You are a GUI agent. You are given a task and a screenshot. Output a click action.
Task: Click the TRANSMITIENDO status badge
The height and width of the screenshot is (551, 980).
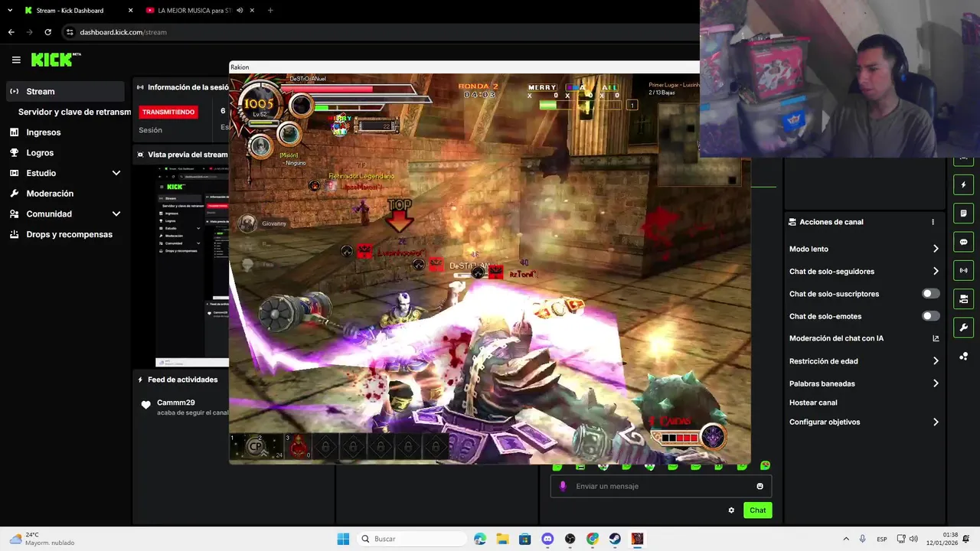click(x=168, y=112)
